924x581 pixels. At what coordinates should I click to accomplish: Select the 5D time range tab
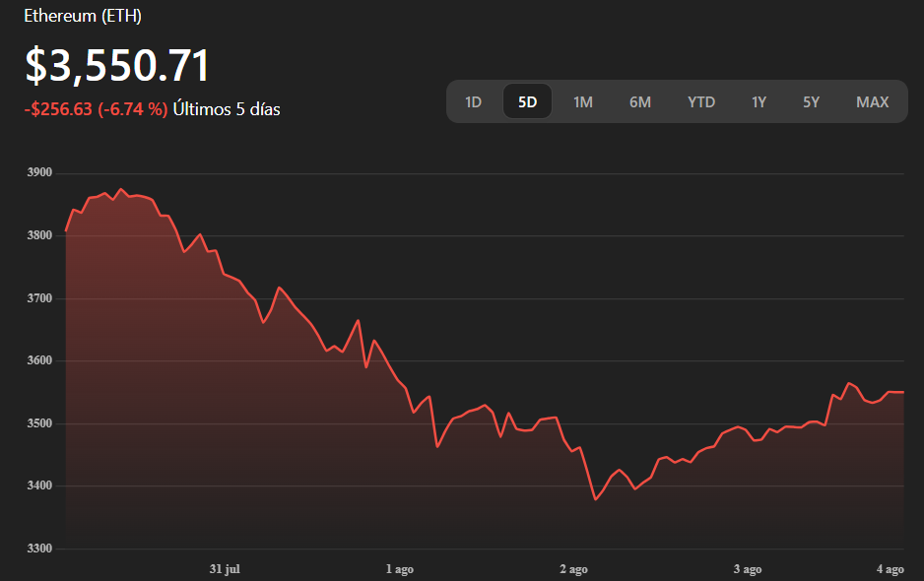pyautogui.click(x=527, y=102)
